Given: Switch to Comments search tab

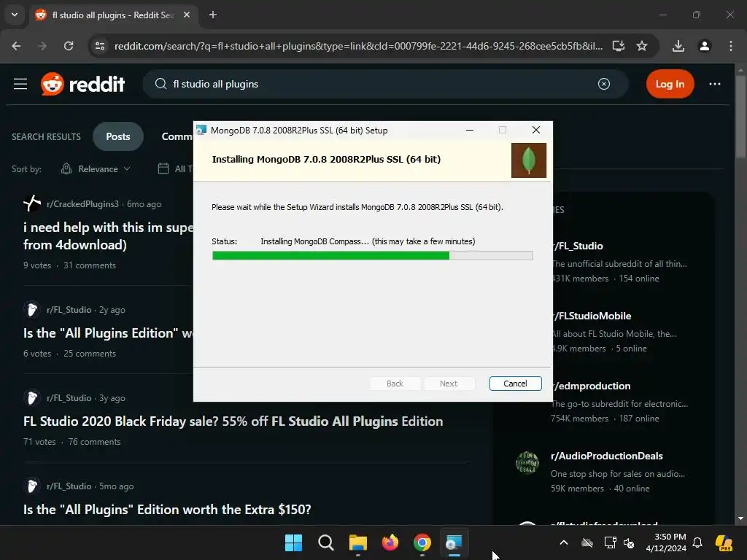Looking at the screenshot, I should [177, 136].
